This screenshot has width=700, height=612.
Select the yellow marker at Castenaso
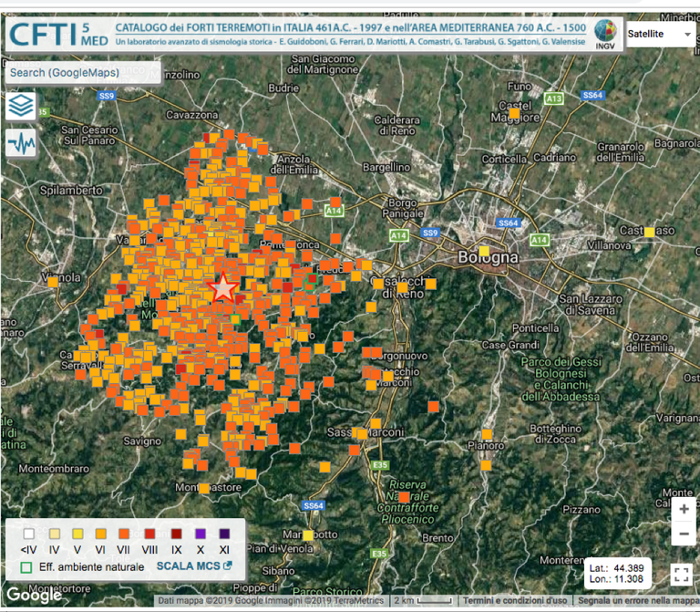pos(650,232)
